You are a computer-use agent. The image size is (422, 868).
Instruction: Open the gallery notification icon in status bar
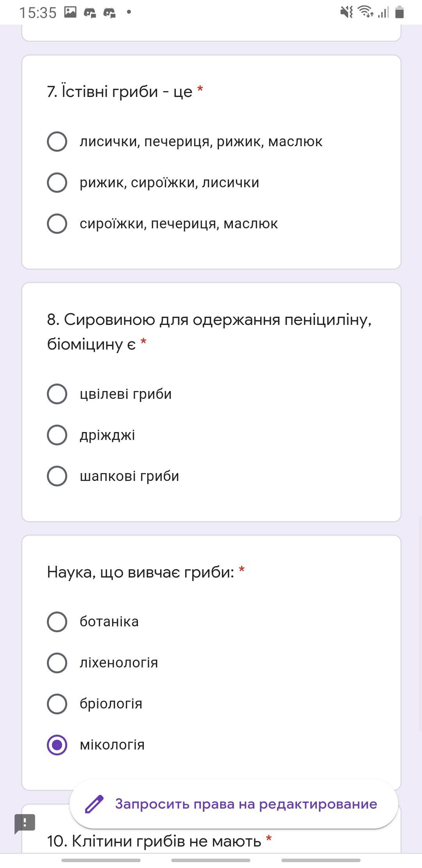tap(70, 12)
